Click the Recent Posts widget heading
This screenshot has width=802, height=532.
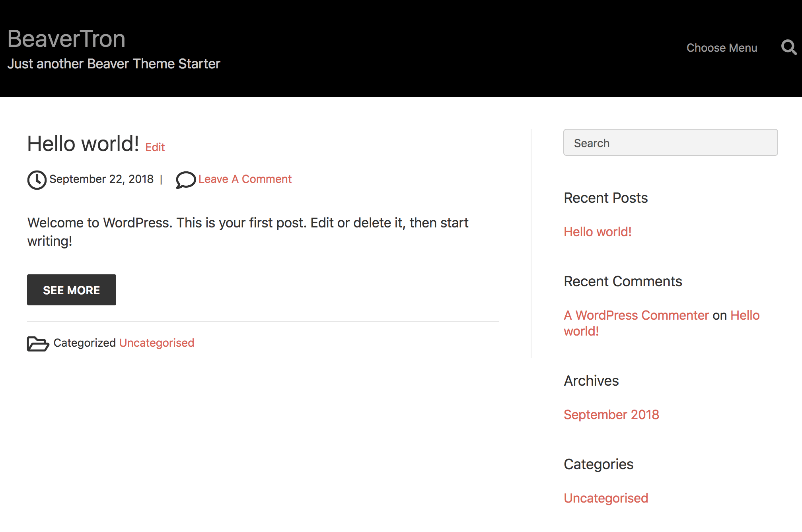click(605, 198)
